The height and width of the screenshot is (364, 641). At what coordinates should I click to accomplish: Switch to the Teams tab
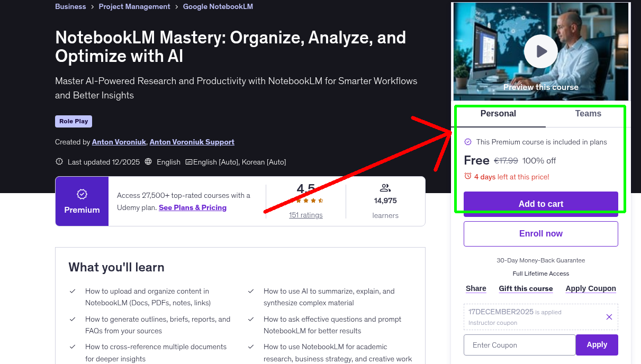588,113
